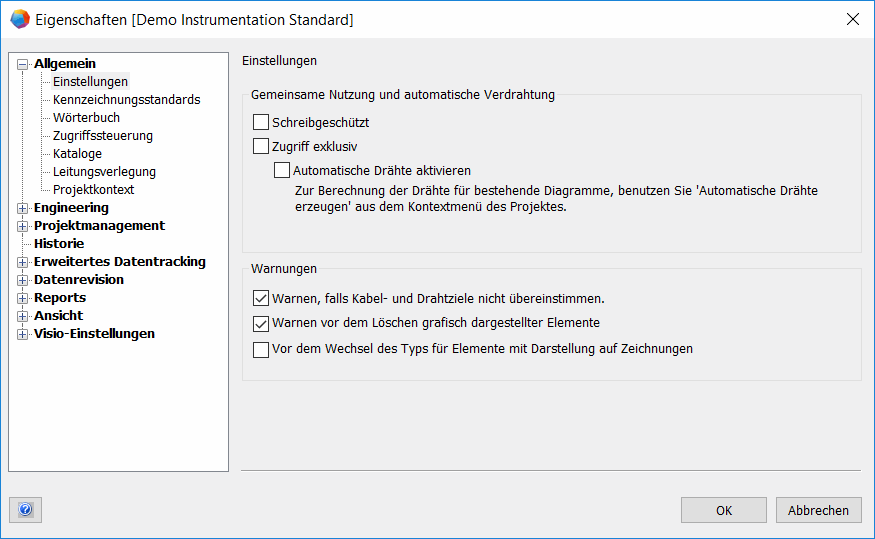The height and width of the screenshot is (539, 875).
Task: Uncheck warning for Kabel- und Drahtziele mismatch
Action: coord(261,298)
